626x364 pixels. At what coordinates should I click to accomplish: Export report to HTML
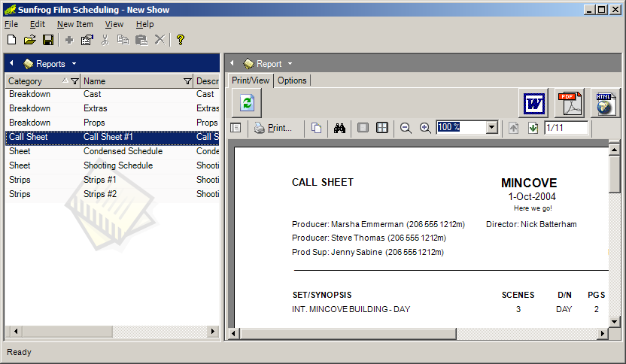coord(606,103)
